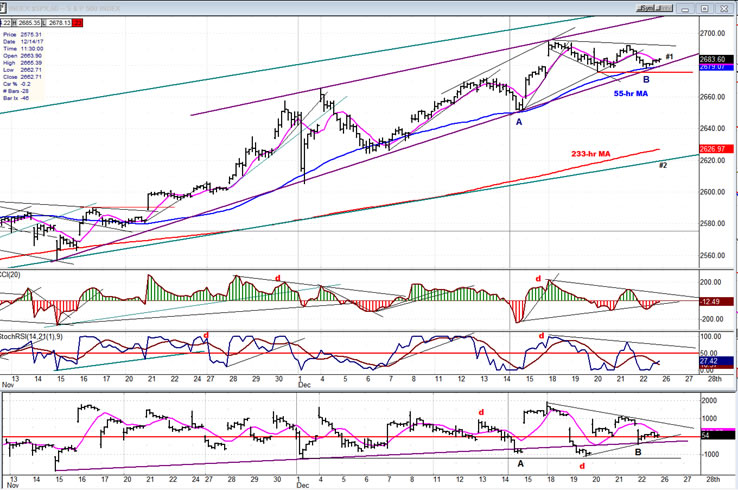
Task: Click the B annotation on the price chart
Action: click(646, 80)
